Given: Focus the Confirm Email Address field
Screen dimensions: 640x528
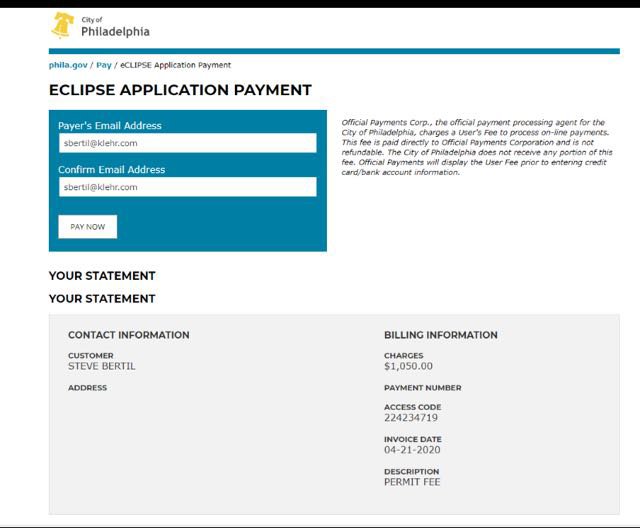Looking at the screenshot, I should tap(187, 187).
